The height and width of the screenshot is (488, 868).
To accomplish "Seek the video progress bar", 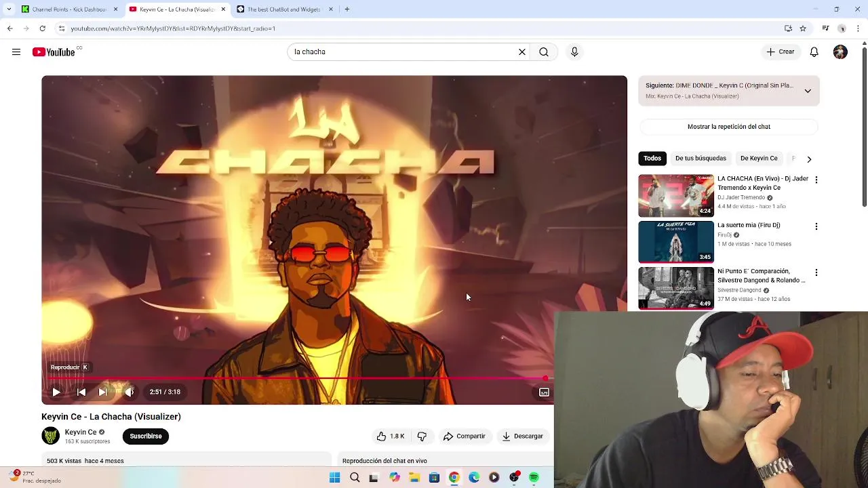I will coord(298,378).
